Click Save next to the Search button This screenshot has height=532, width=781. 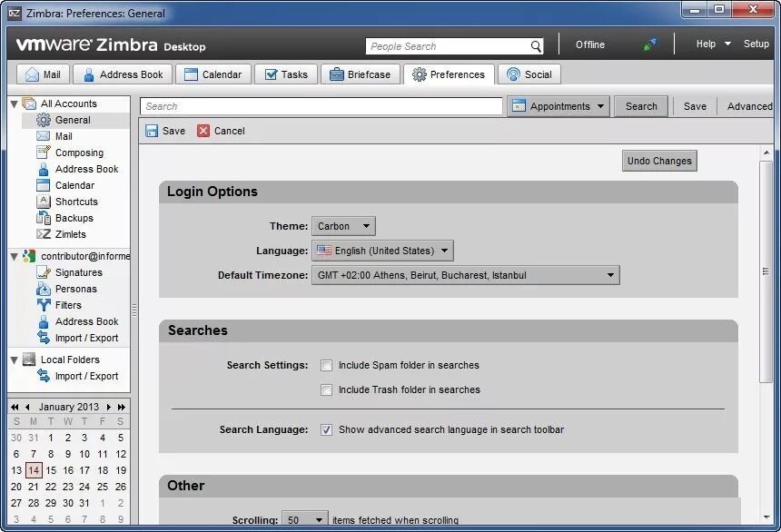pos(695,106)
